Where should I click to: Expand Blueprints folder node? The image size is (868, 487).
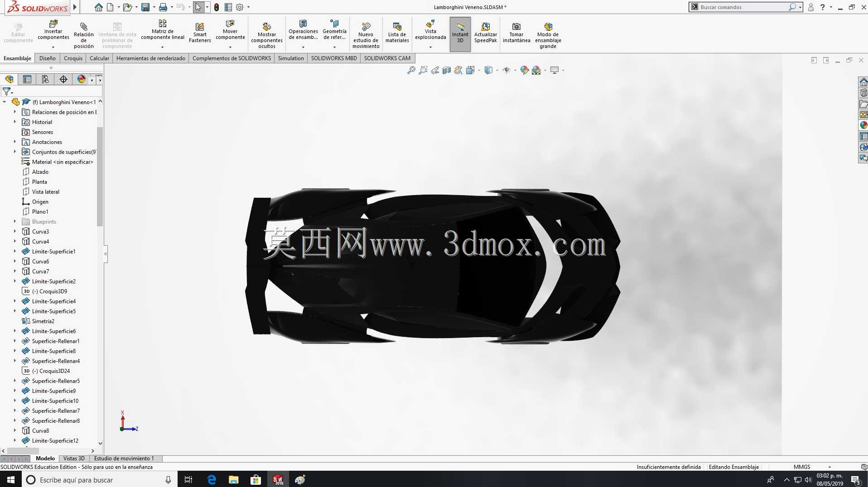(14, 221)
